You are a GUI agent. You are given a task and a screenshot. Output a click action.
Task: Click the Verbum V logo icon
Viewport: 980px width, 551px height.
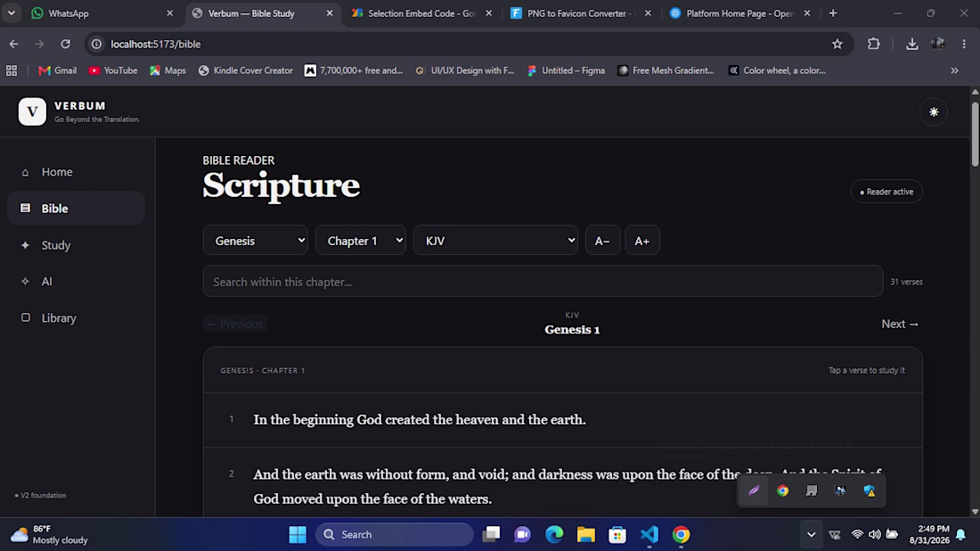[x=32, y=111]
